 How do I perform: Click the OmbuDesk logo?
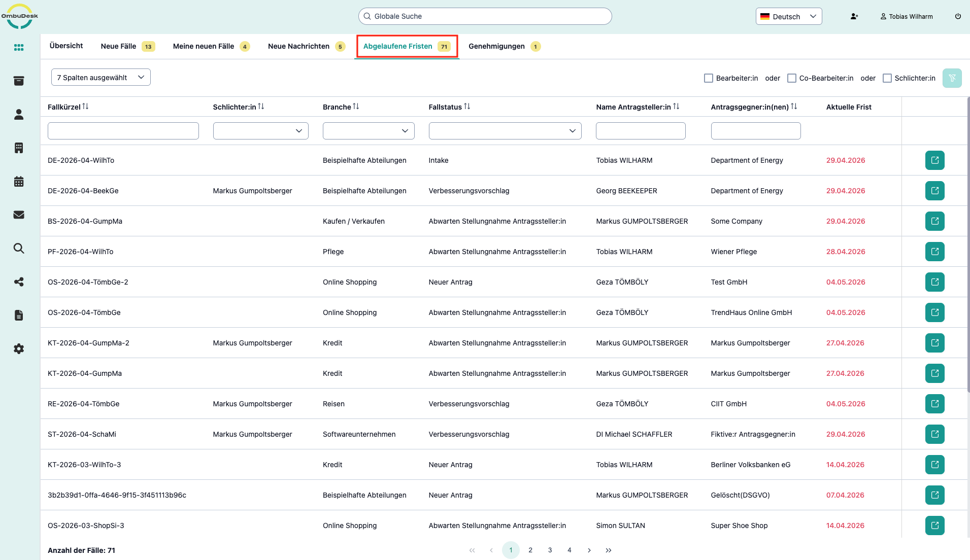(x=19, y=16)
